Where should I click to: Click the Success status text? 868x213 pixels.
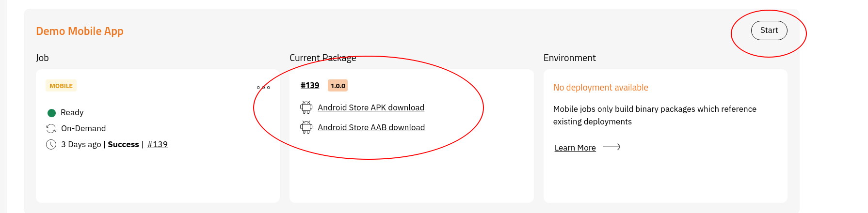(x=123, y=144)
